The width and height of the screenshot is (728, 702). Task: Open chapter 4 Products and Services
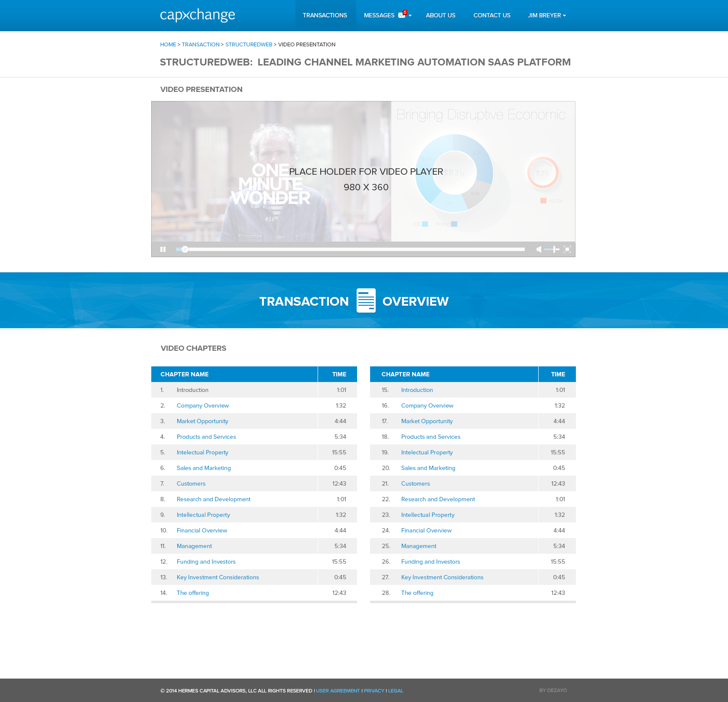(206, 437)
